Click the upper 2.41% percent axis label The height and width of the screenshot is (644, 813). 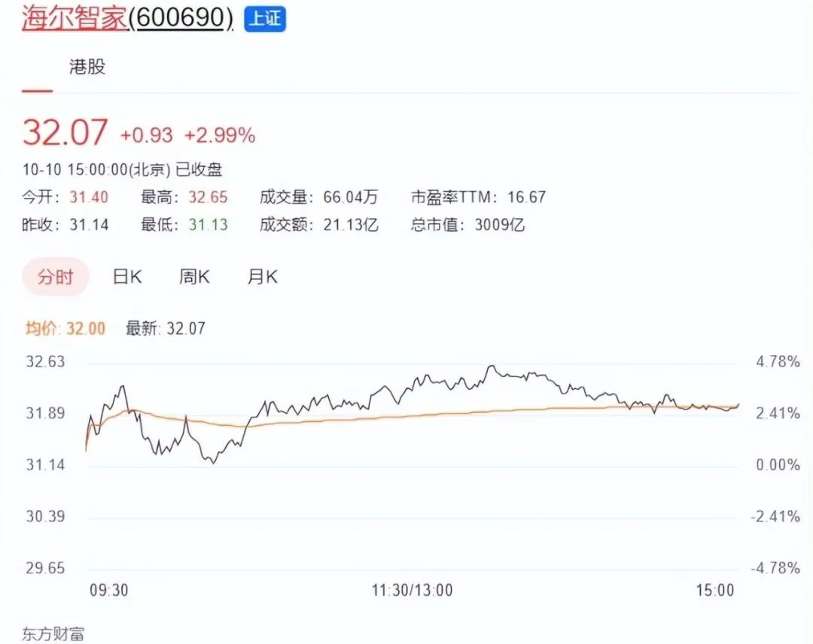778,413
